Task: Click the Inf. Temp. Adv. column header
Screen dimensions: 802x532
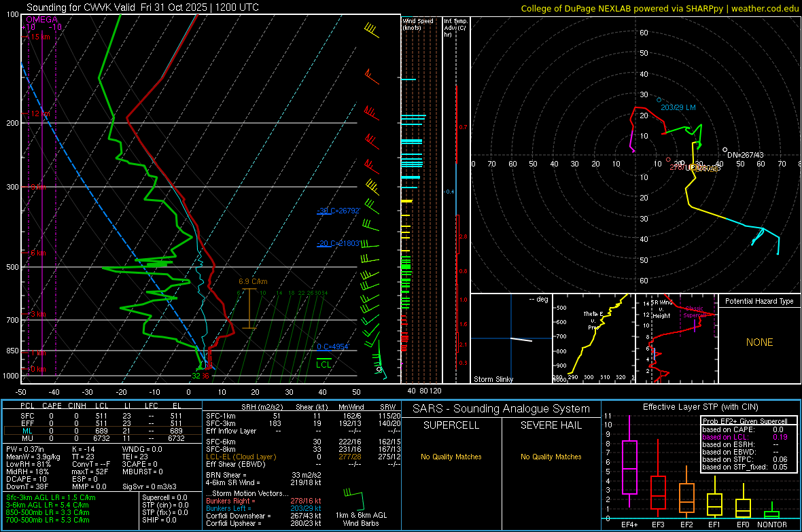Action: coord(455,28)
